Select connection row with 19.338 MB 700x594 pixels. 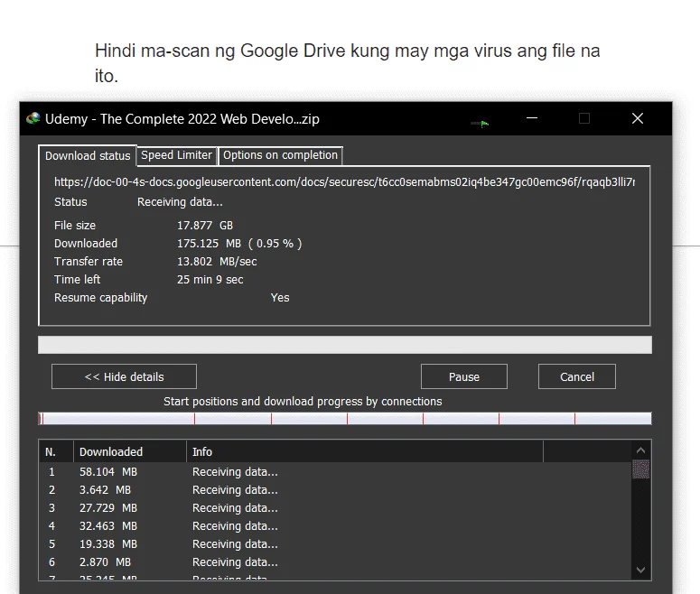click(335, 544)
